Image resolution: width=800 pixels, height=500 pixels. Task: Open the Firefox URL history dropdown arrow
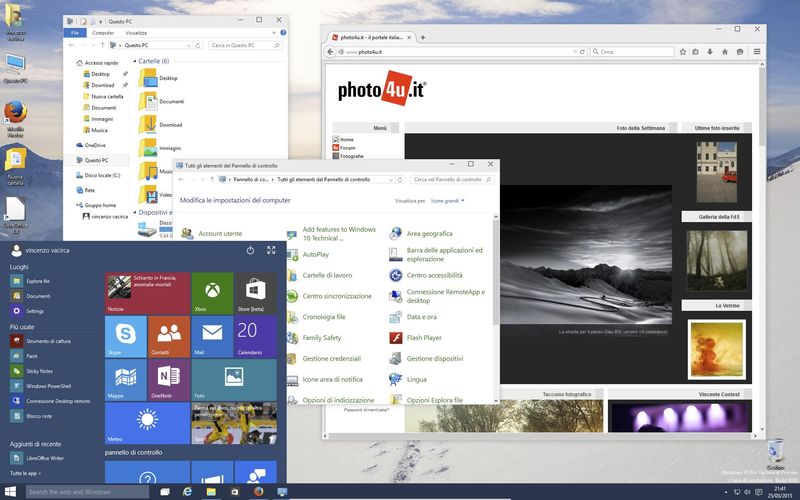click(575, 52)
